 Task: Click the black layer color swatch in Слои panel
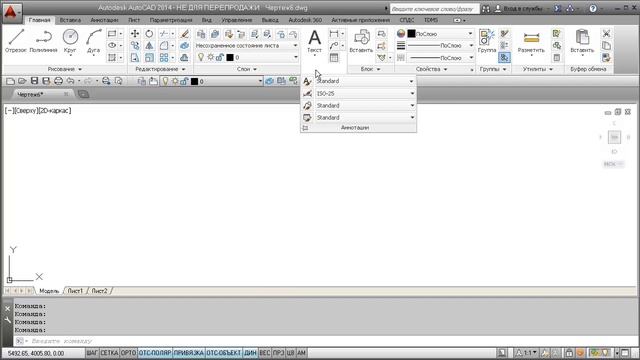[x=230, y=58]
